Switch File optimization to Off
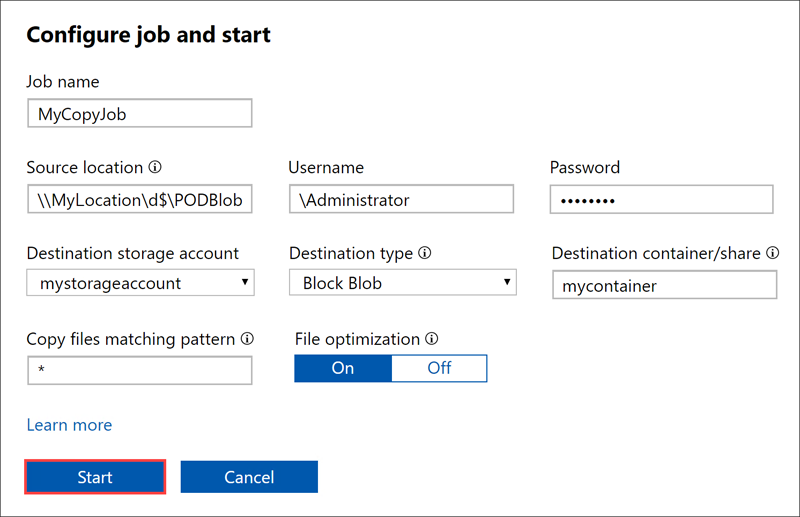This screenshot has width=800, height=517. 439,368
